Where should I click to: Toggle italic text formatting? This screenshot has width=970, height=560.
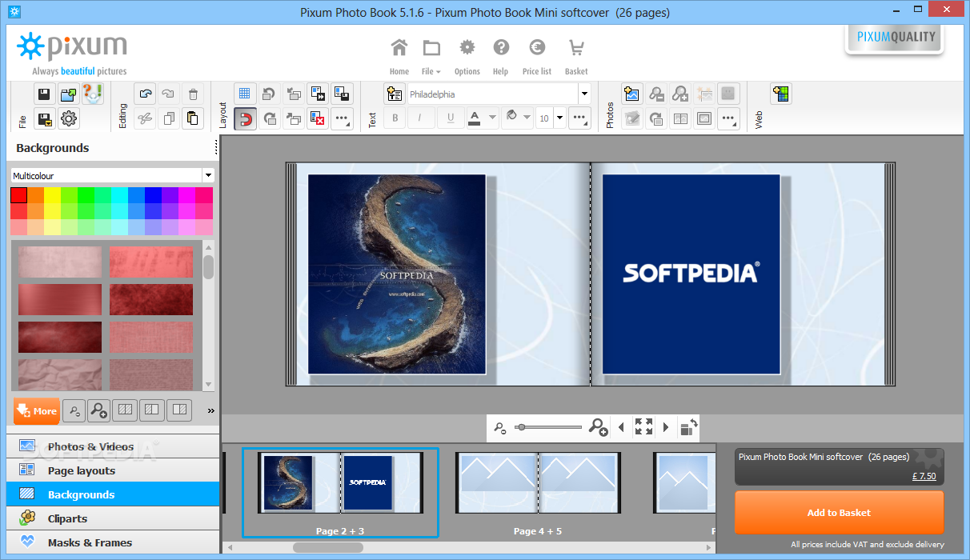click(x=421, y=118)
